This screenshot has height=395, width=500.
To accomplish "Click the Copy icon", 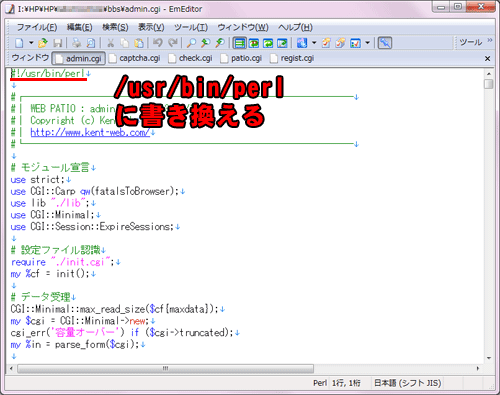I will (124, 43).
